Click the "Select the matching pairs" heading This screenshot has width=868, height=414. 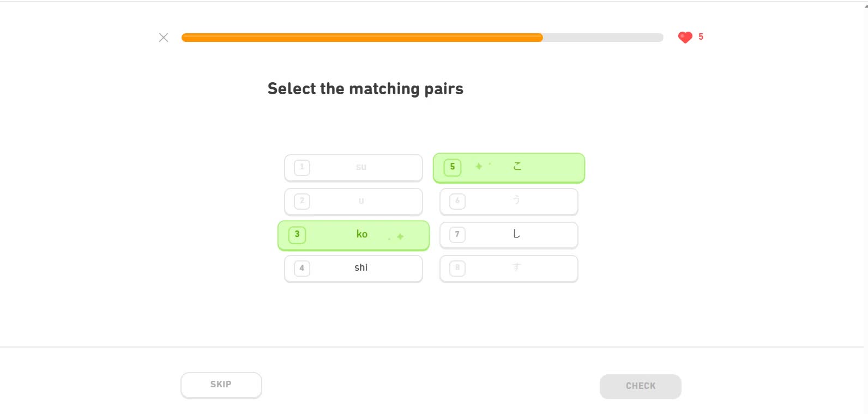point(365,88)
